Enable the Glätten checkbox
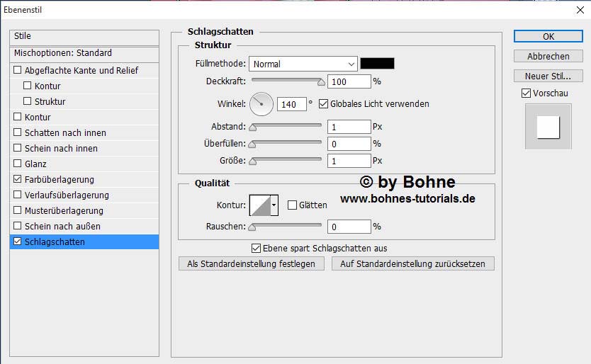The width and height of the screenshot is (591, 364). tap(293, 205)
